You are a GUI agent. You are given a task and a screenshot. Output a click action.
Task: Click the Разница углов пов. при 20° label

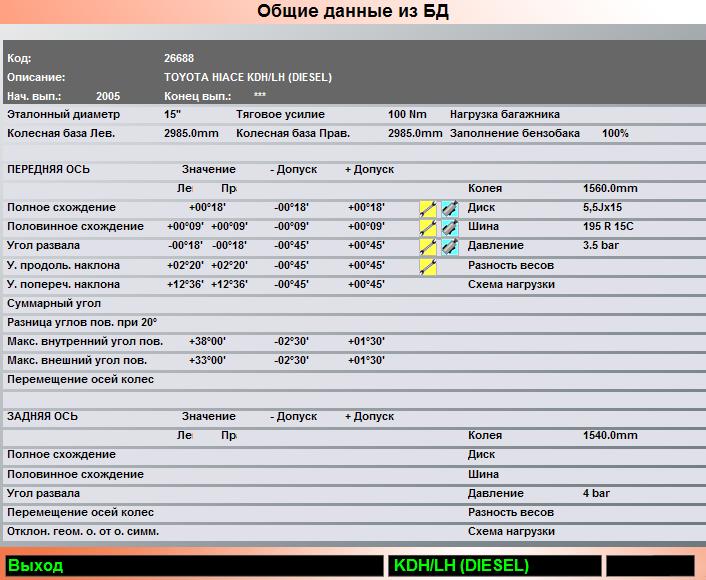[x=82, y=322]
